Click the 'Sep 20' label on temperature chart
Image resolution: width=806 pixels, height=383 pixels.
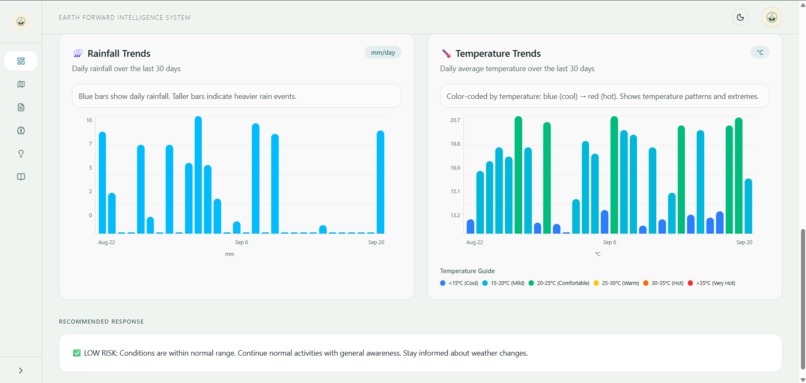(x=744, y=242)
